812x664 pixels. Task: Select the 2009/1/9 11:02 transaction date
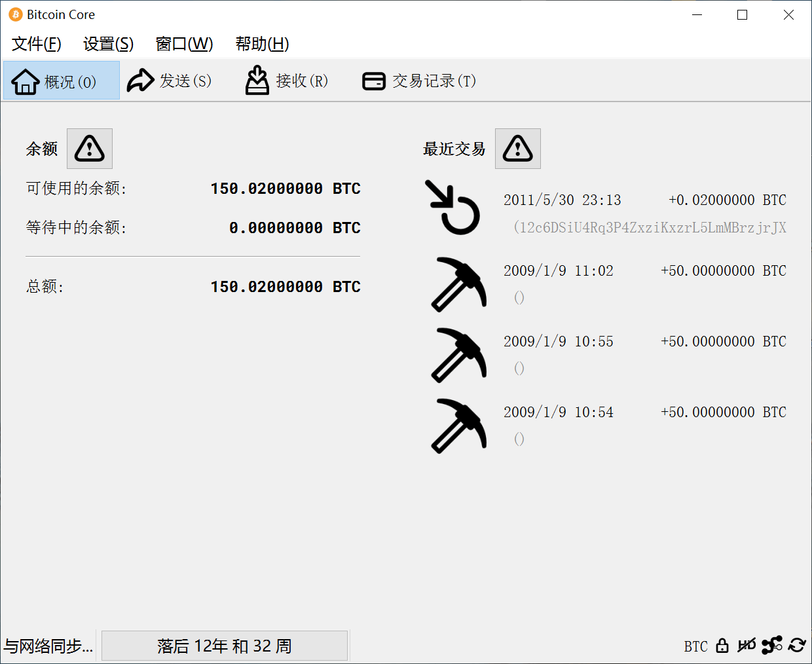click(x=559, y=270)
